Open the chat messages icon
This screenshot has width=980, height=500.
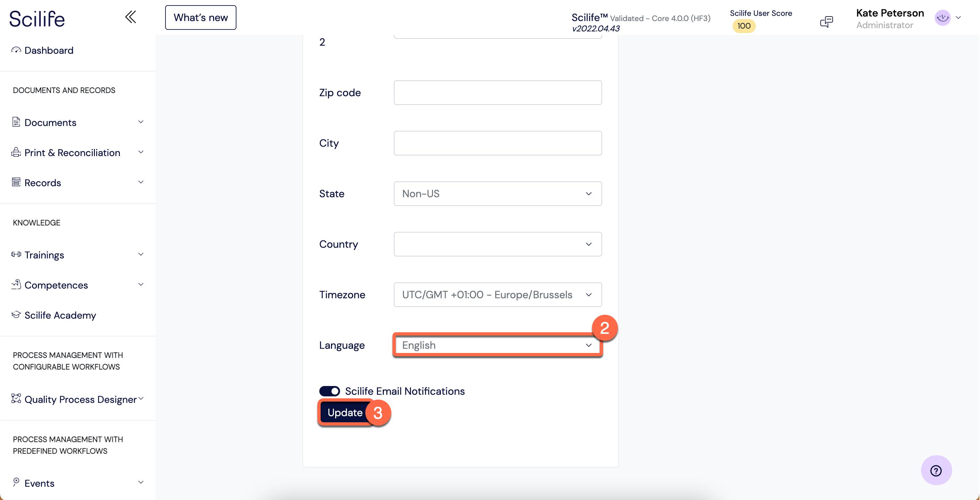coord(826,21)
